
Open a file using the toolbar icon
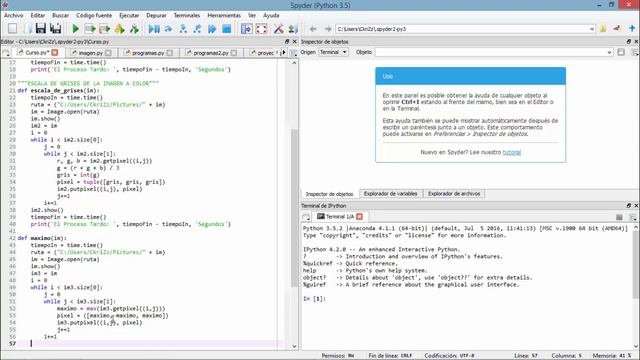(27, 29)
